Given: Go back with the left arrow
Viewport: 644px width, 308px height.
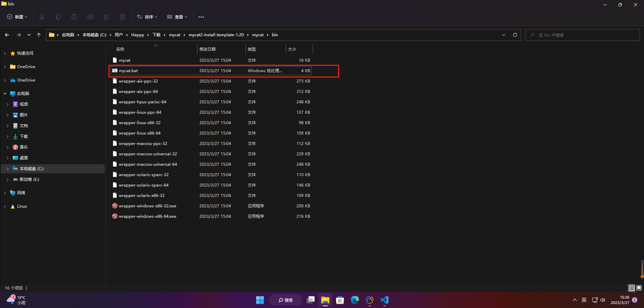Looking at the screenshot, I should pos(7,35).
